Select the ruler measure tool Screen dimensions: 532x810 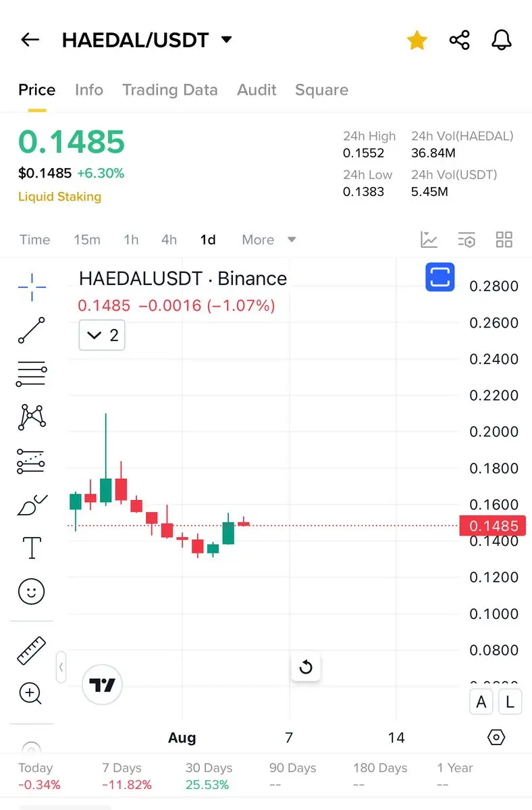point(32,651)
